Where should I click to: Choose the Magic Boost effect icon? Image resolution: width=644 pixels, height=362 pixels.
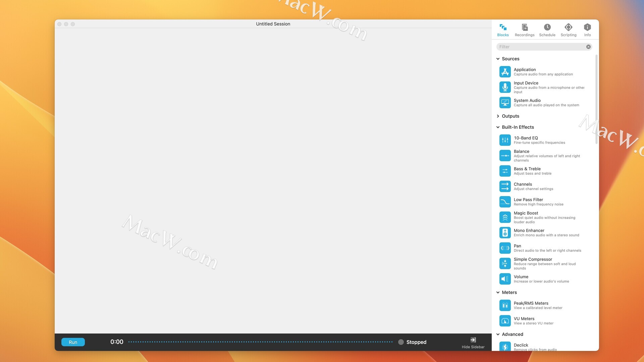click(x=505, y=217)
